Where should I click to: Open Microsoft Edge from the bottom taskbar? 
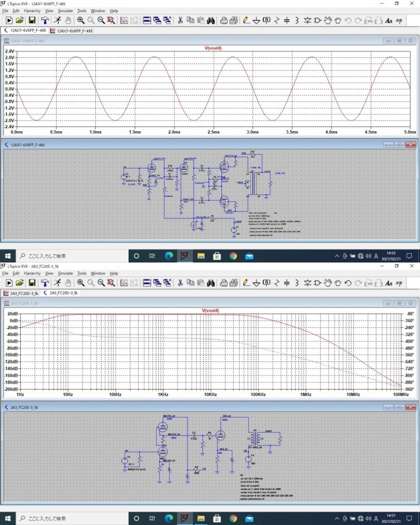(168, 518)
